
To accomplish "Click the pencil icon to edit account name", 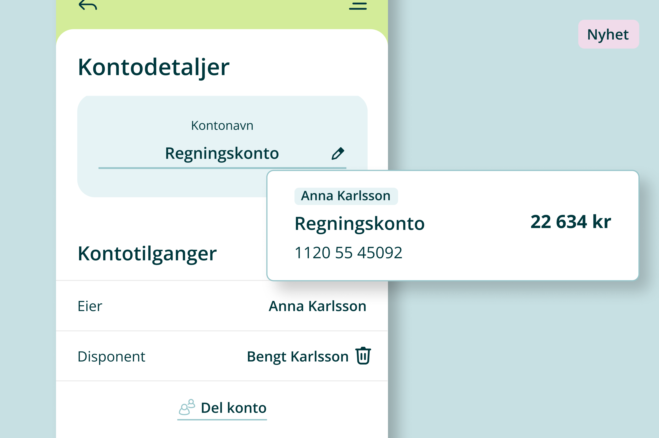I will 338,154.
